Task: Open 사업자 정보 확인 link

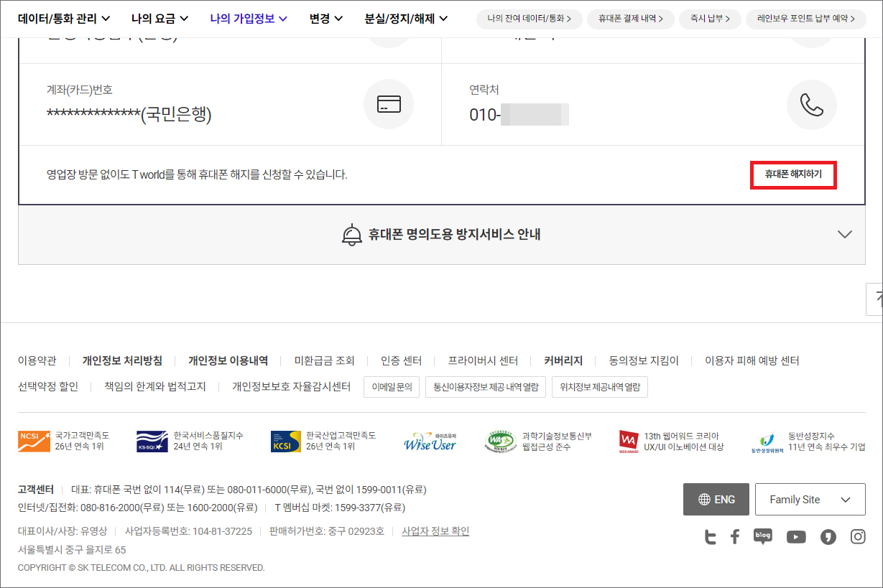Action: (435, 531)
